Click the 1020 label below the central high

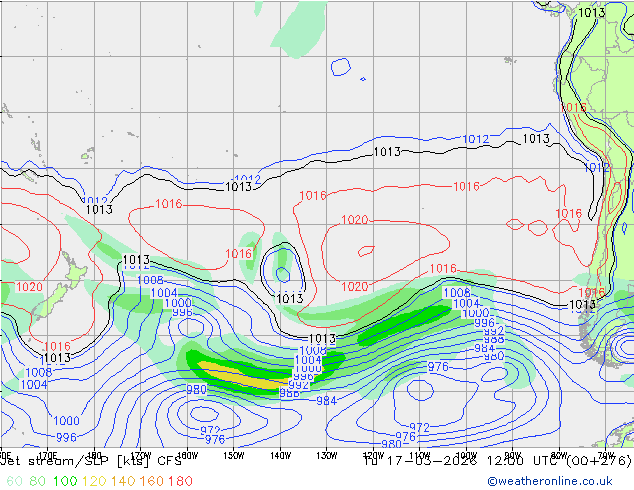355,287
